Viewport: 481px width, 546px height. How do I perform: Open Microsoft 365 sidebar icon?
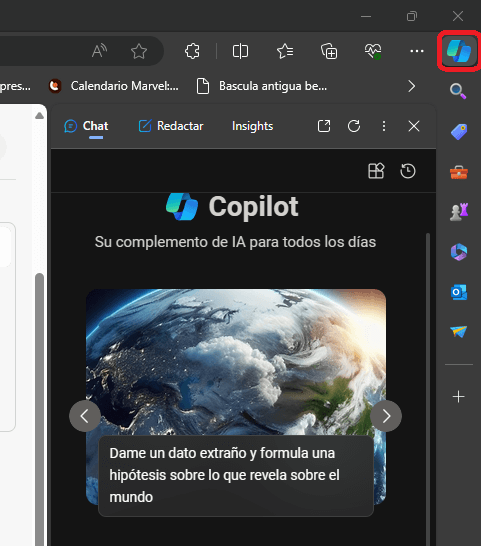click(x=459, y=252)
